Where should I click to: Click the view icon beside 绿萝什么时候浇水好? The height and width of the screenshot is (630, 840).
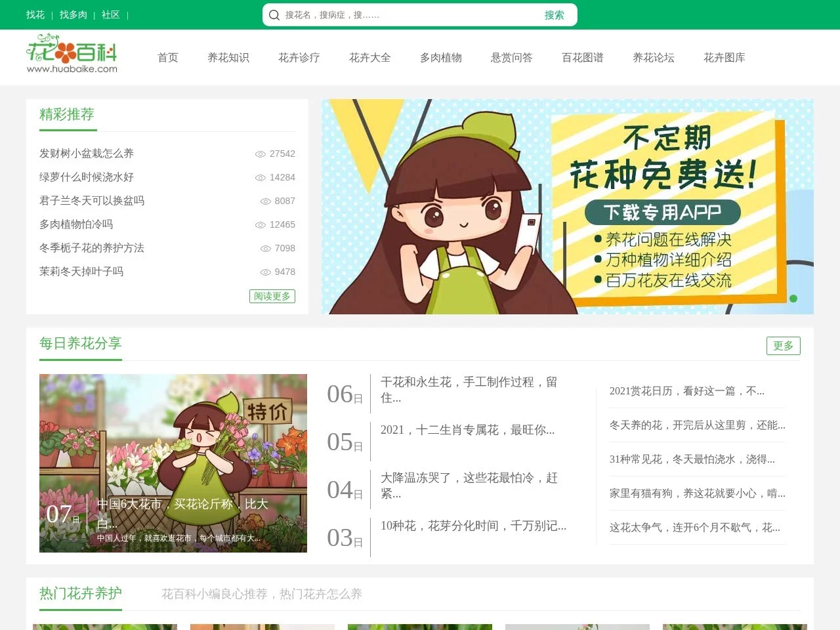click(261, 177)
